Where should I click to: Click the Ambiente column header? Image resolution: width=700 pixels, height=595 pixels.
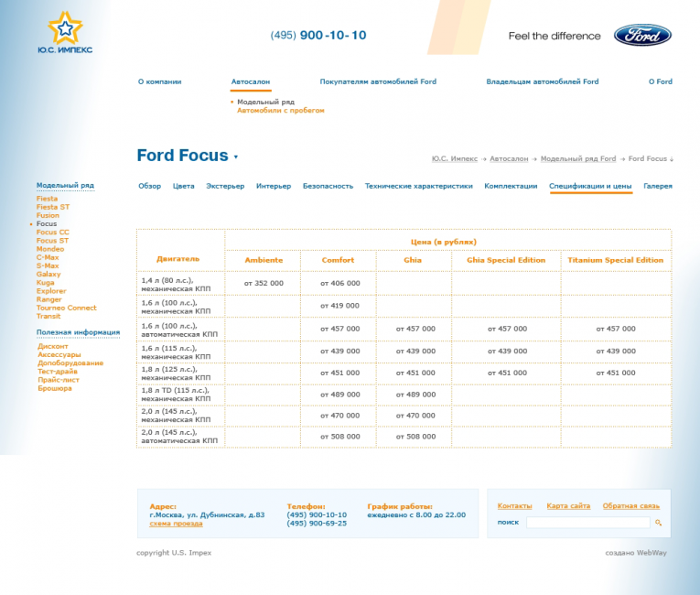(x=264, y=260)
